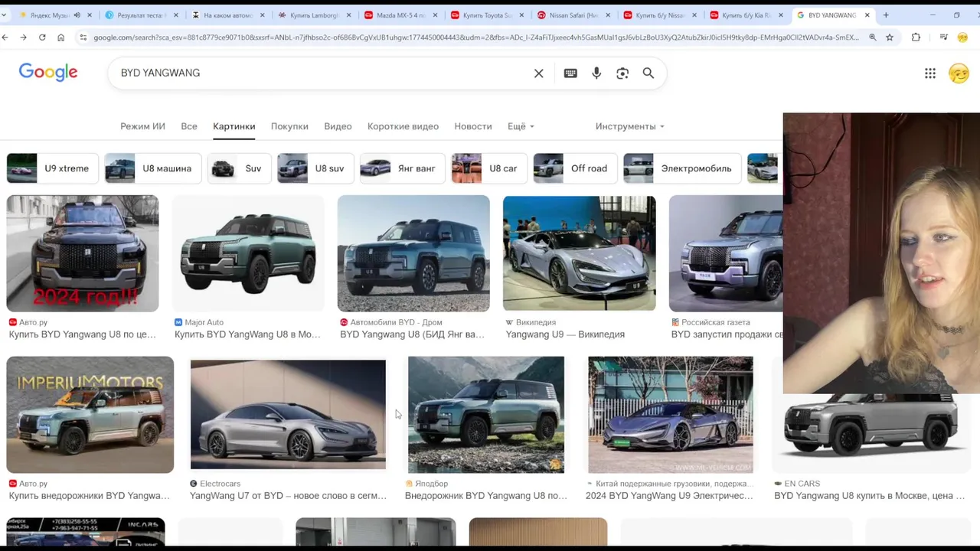Filter images by U8 car chip

tap(488, 168)
